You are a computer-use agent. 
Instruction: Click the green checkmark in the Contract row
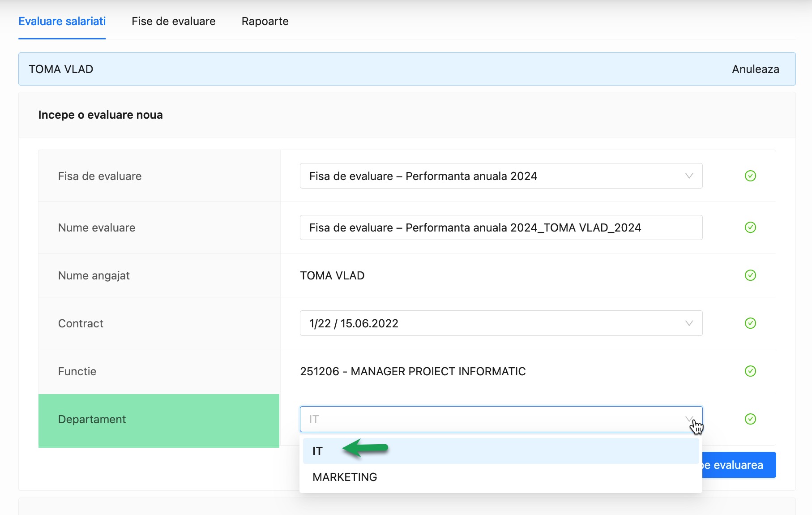click(x=750, y=323)
